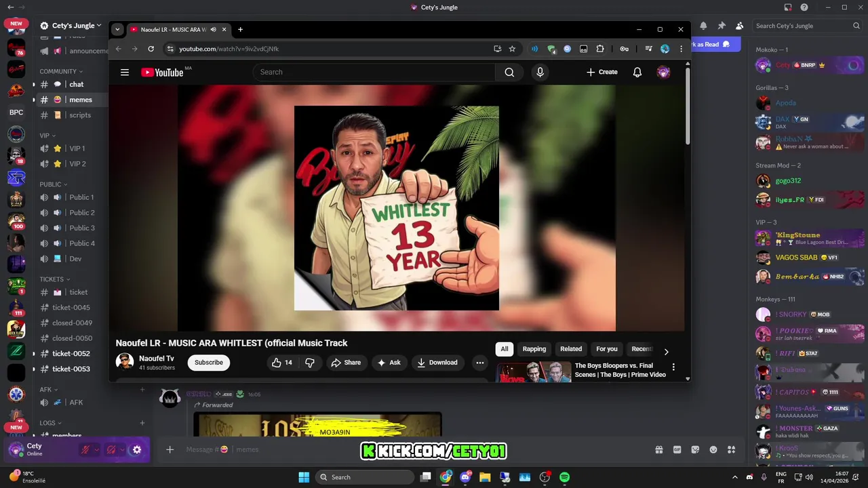Screen dimensions: 868x488
Task: Download the video
Action: (x=437, y=363)
